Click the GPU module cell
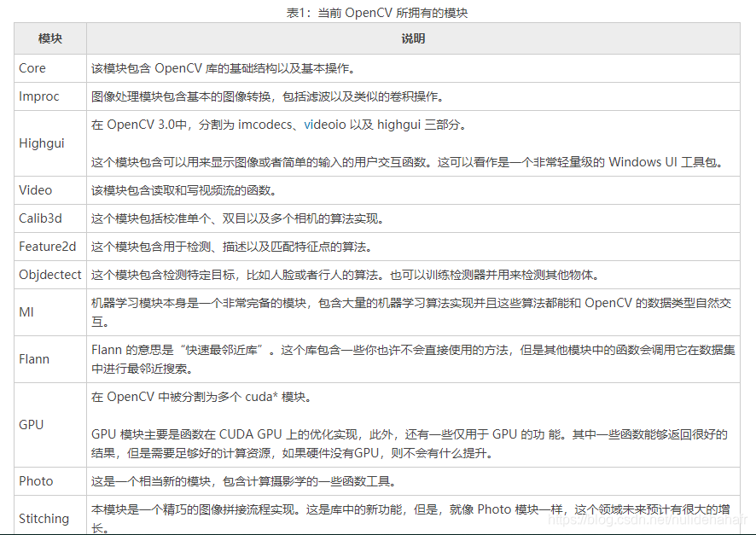Image resolution: width=756 pixels, height=535 pixels. (x=50, y=425)
